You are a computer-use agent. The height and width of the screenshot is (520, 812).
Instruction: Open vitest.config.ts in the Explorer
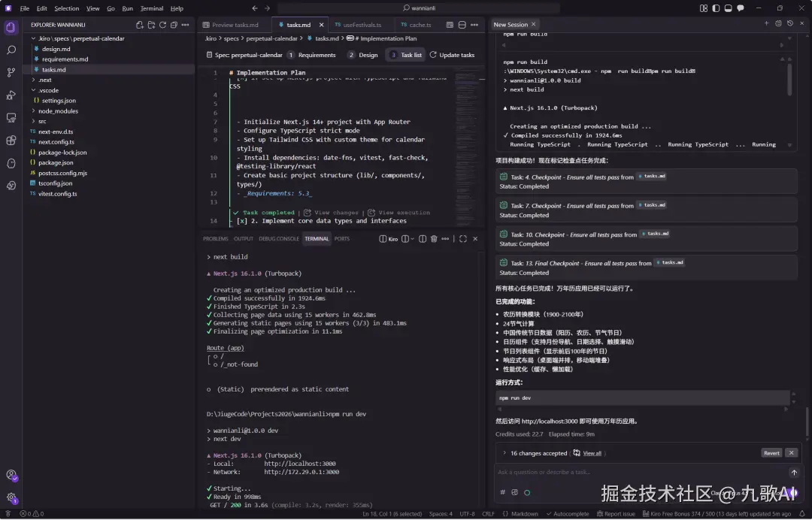57,194
